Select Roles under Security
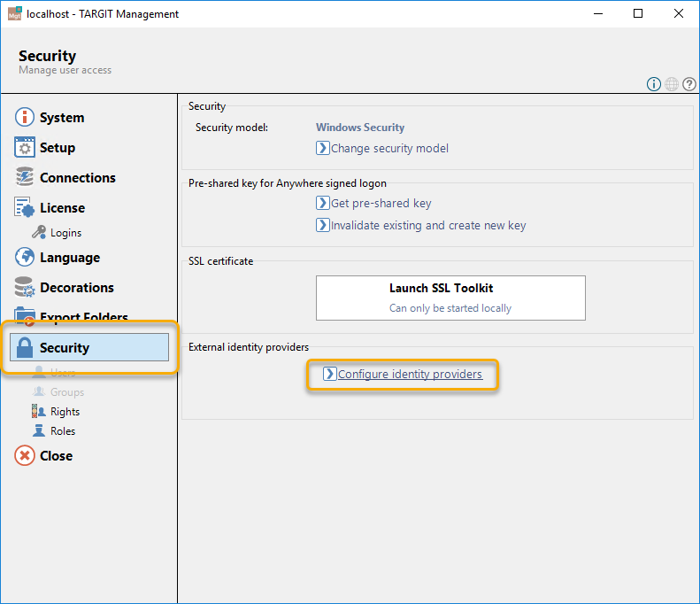 coord(63,431)
